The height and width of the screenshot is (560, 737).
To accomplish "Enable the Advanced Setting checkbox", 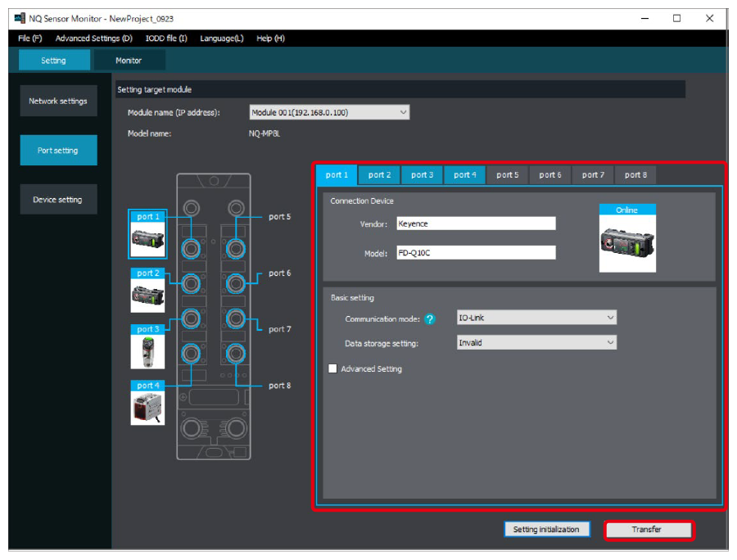I will point(332,369).
